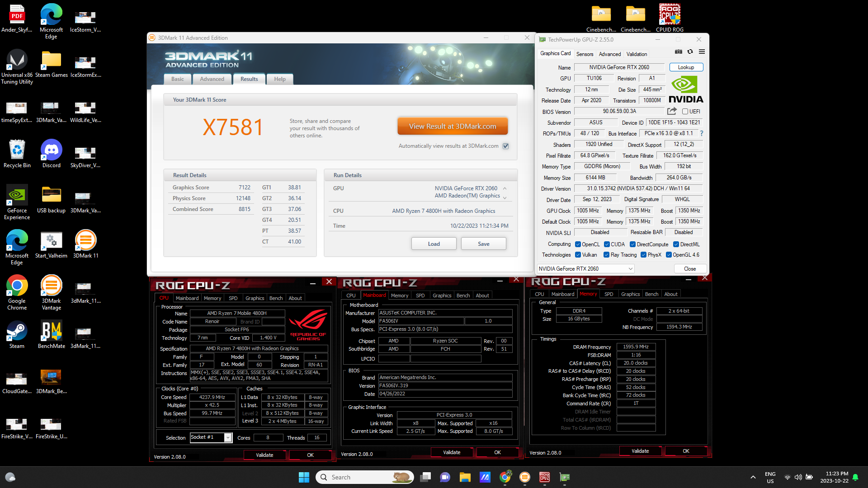Open the Bench tab in right CPU-Z window
Viewport: 868px width, 488px height.
coord(651,294)
